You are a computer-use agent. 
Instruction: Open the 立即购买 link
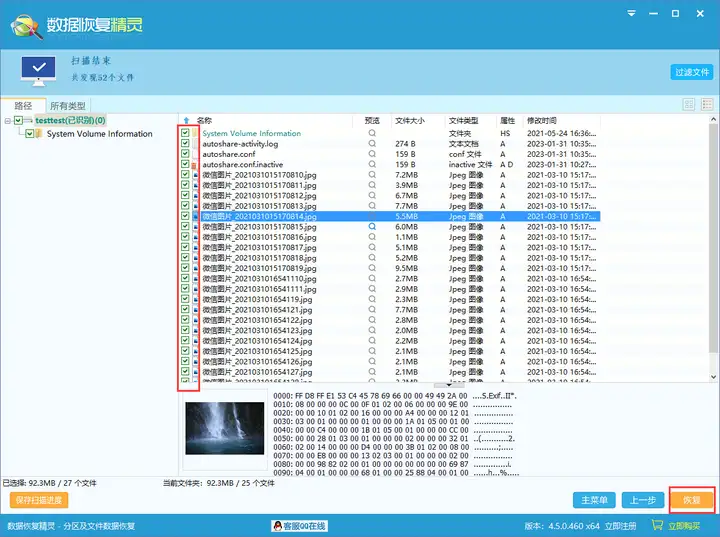pyautogui.click(x=684, y=526)
